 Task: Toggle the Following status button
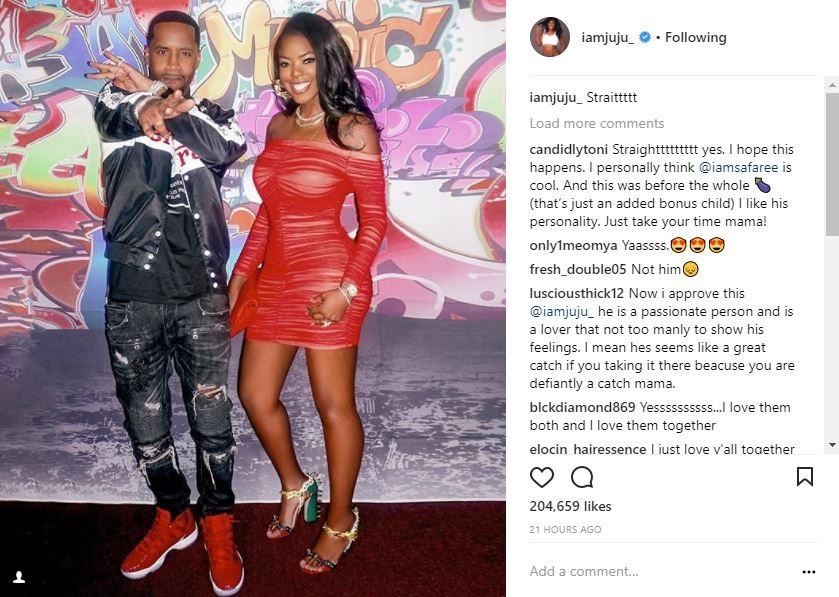(x=696, y=37)
